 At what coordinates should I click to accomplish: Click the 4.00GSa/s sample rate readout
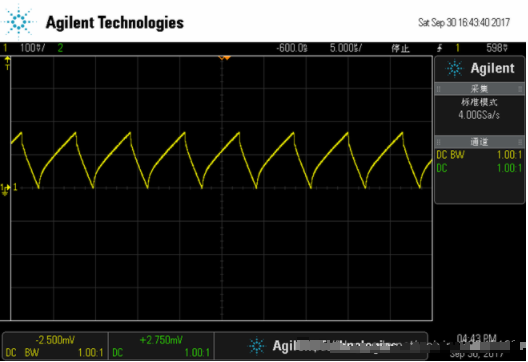(x=479, y=115)
